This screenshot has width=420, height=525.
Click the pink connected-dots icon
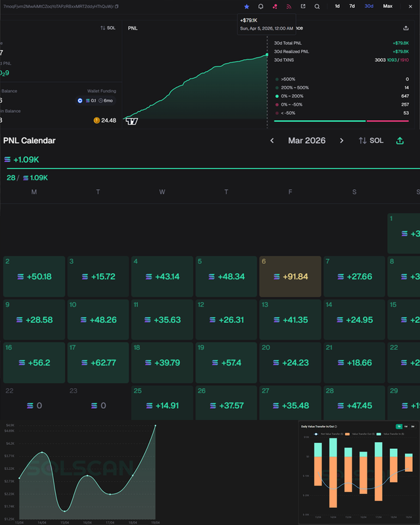[x=275, y=7]
